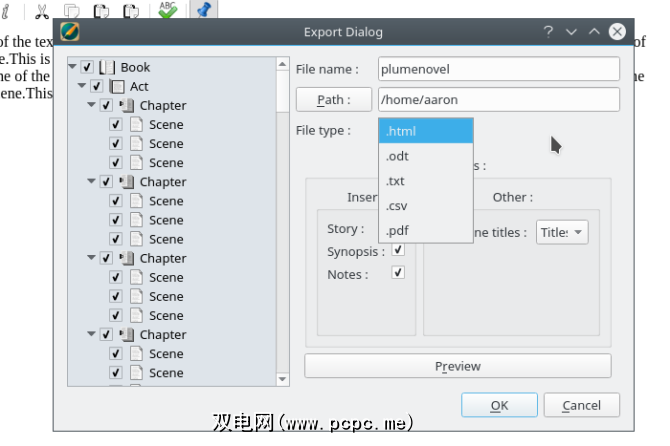Toggle the blue pushpin toolbar icon
The width and height of the screenshot is (670, 446).
(x=203, y=9)
